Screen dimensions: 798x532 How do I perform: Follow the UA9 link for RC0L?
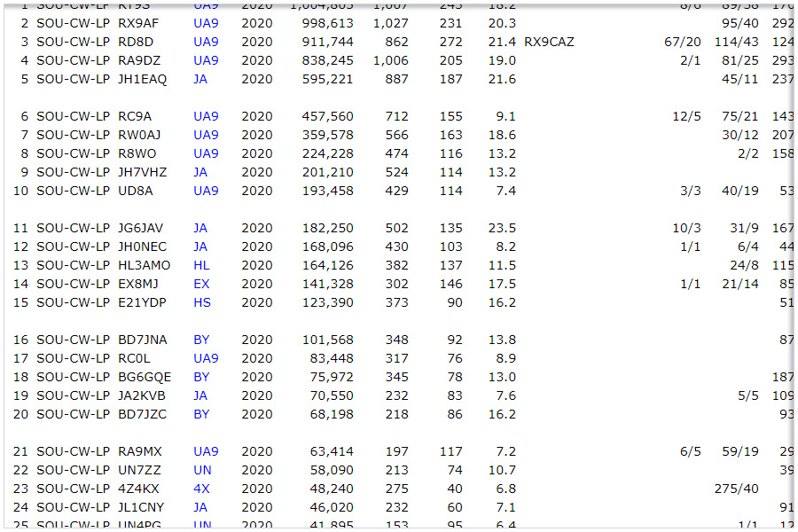pos(206,358)
